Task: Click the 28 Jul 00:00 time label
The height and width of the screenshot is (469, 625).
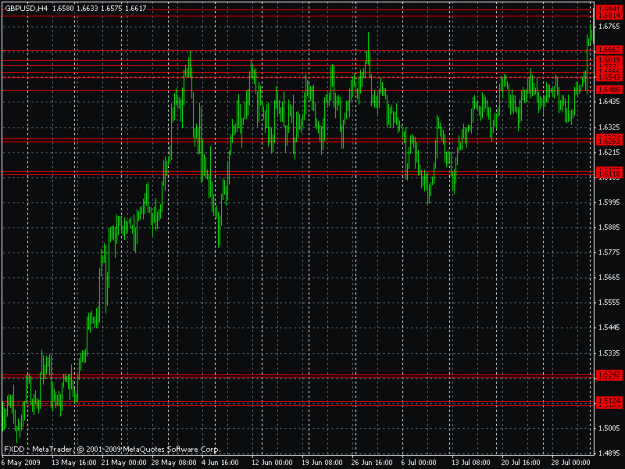Action: pyautogui.click(x=571, y=463)
